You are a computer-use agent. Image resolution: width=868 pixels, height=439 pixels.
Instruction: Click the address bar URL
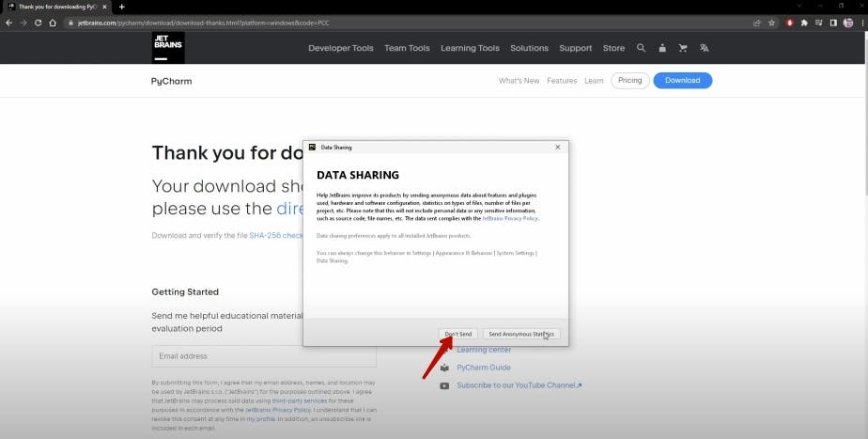[204, 23]
